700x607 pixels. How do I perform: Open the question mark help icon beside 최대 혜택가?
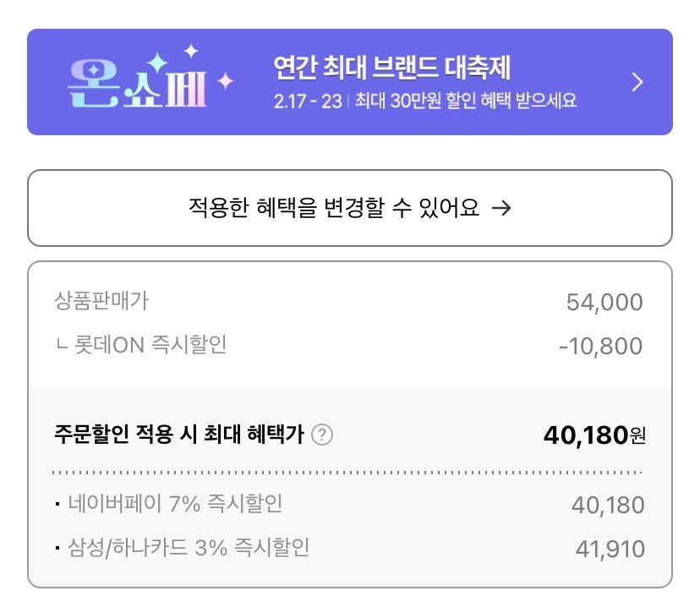pyautogui.click(x=322, y=435)
